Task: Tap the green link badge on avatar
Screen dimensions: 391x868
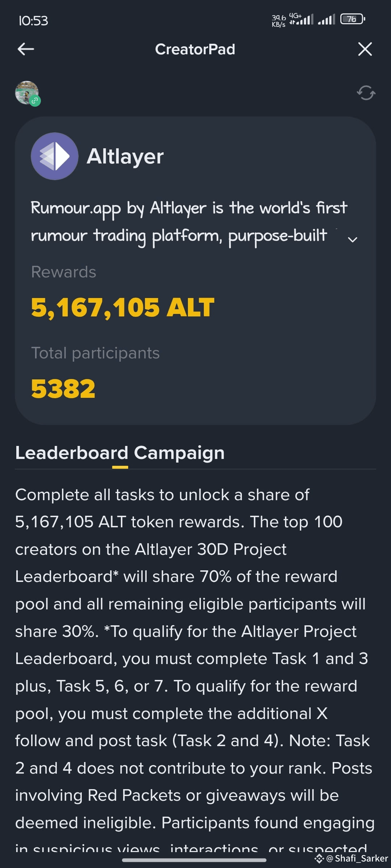Action: [35, 101]
